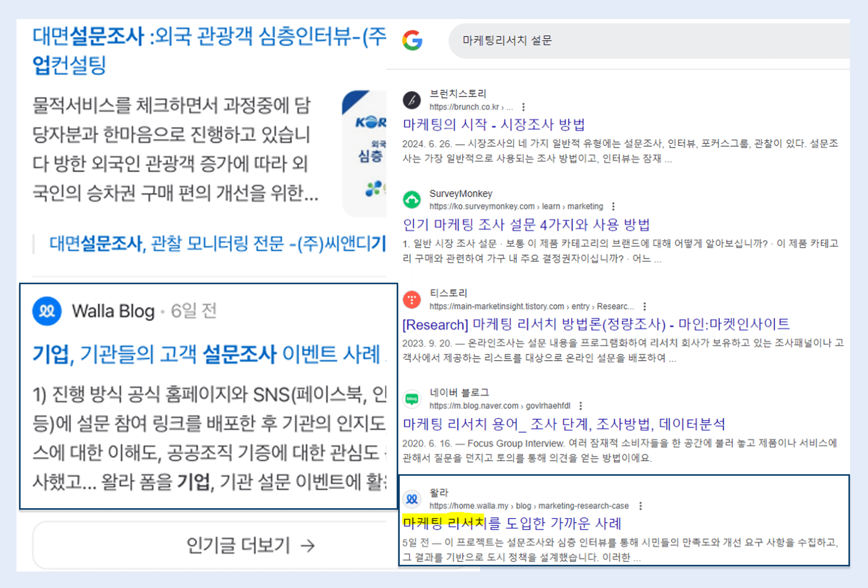Click the https://brunch.co.kr URL text
Viewport: 868px width, 588px height.
click(x=471, y=107)
